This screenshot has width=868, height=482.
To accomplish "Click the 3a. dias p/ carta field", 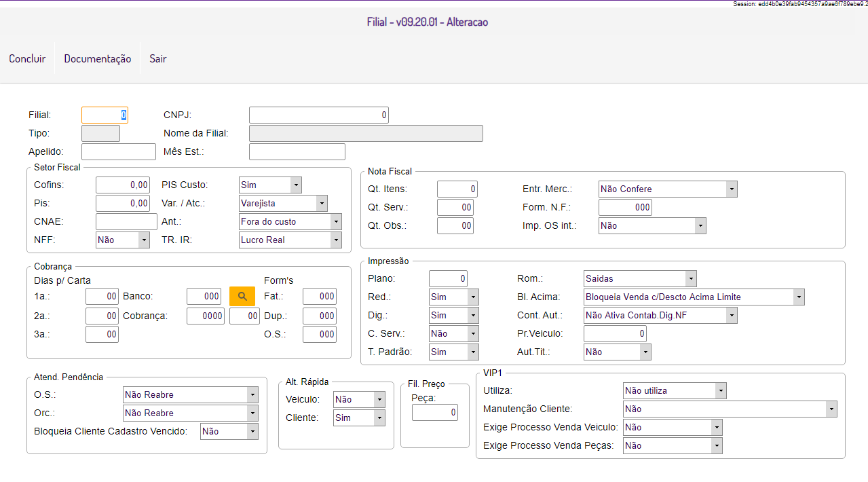I will pyautogui.click(x=102, y=334).
